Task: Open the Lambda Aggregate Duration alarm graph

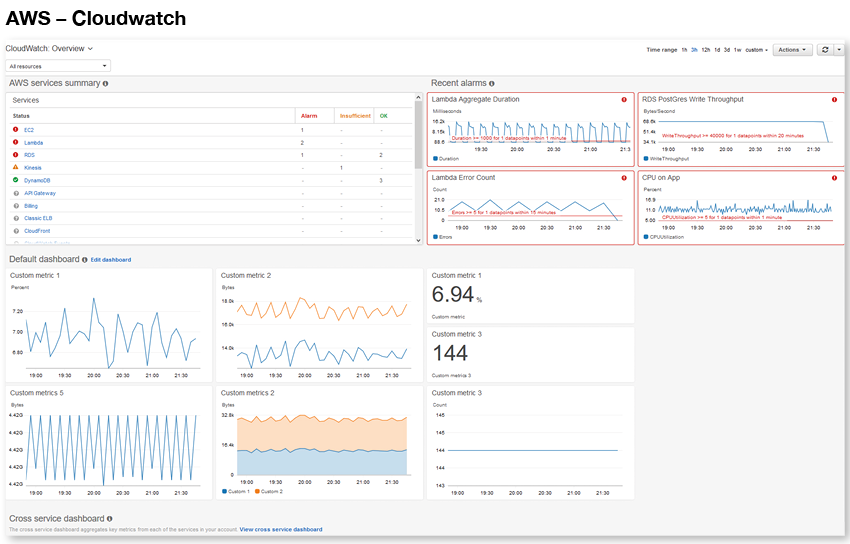Action: [x=531, y=130]
